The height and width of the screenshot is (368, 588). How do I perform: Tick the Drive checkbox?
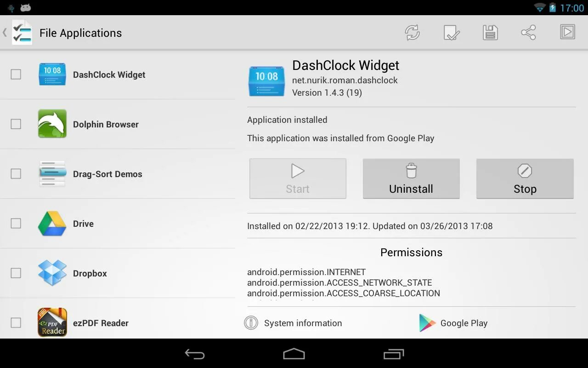(x=16, y=224)
